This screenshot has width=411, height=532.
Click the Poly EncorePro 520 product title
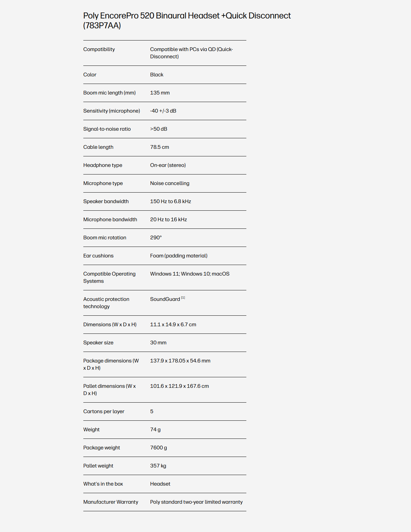pos(187,20)
